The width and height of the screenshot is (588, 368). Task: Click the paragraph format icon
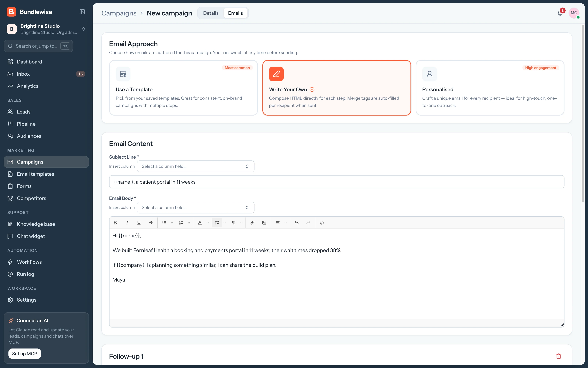click(234, 222)
